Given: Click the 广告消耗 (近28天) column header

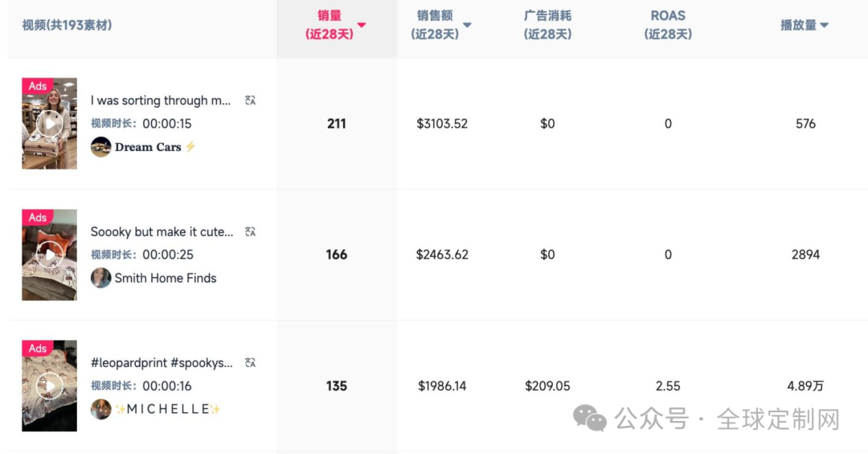Looking at the screenshot, I should pos(547,25).
